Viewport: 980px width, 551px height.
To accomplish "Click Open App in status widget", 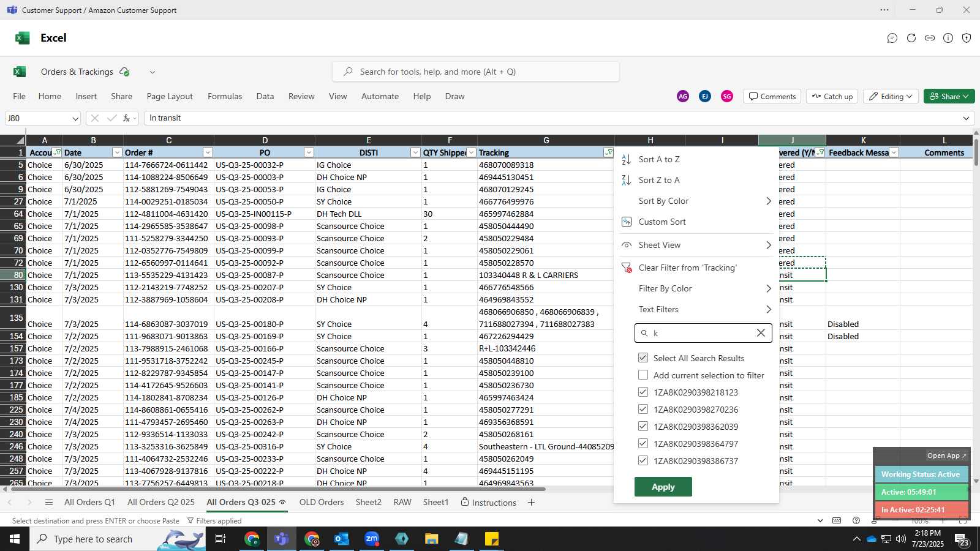I will pos(946,455).
